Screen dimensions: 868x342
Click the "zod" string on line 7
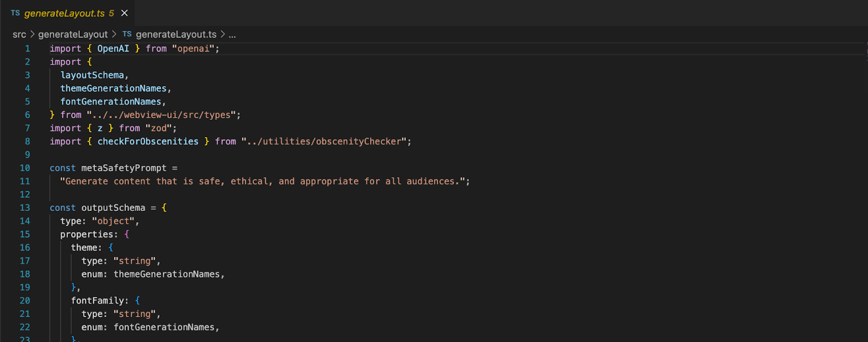click(x=158, y=128)
